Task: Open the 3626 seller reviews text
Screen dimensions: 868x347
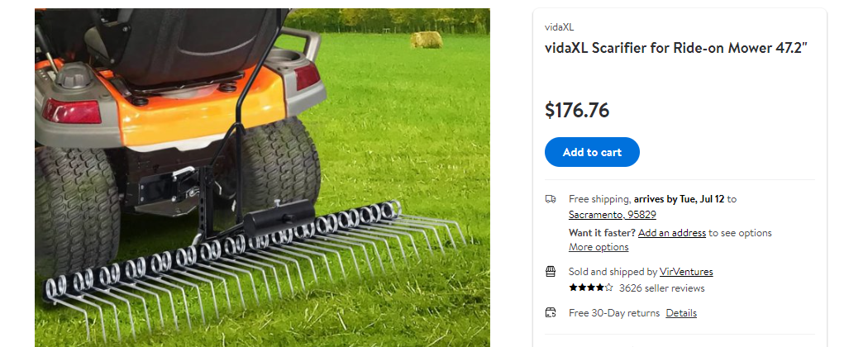Action: [x=661, y=288]
